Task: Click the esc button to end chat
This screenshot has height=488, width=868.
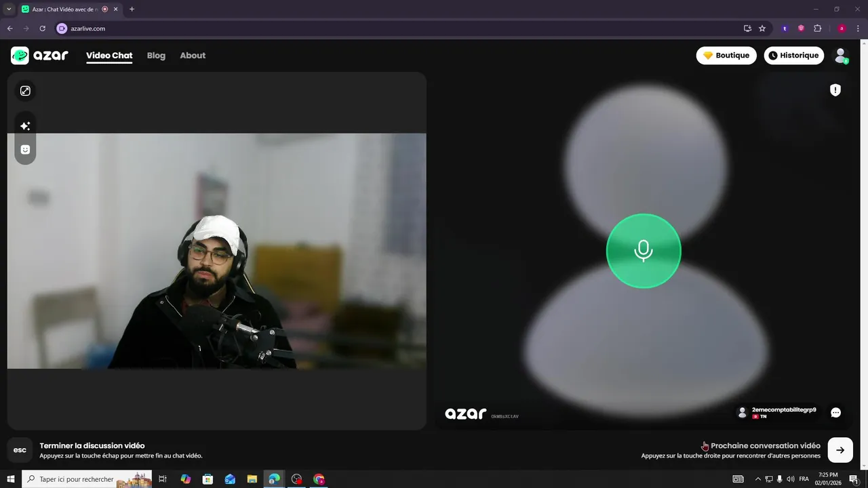Action: pos(20,450)
